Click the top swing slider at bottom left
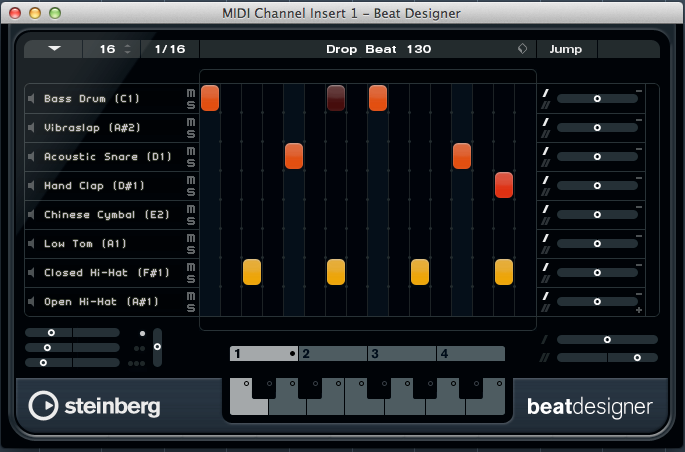 pyautogui.click(x=73, y=333)
